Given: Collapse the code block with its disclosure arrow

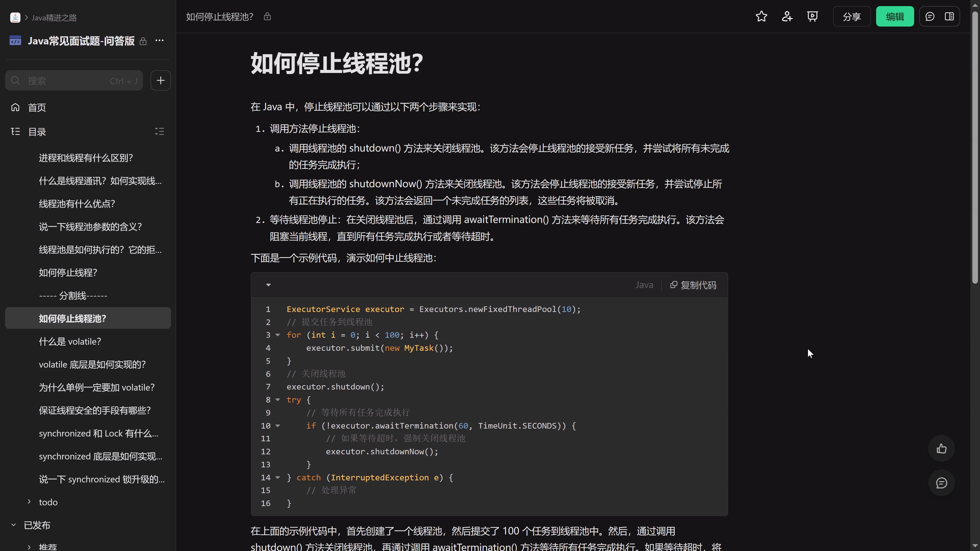Looking at the screenshot, I should click(268, 285).
